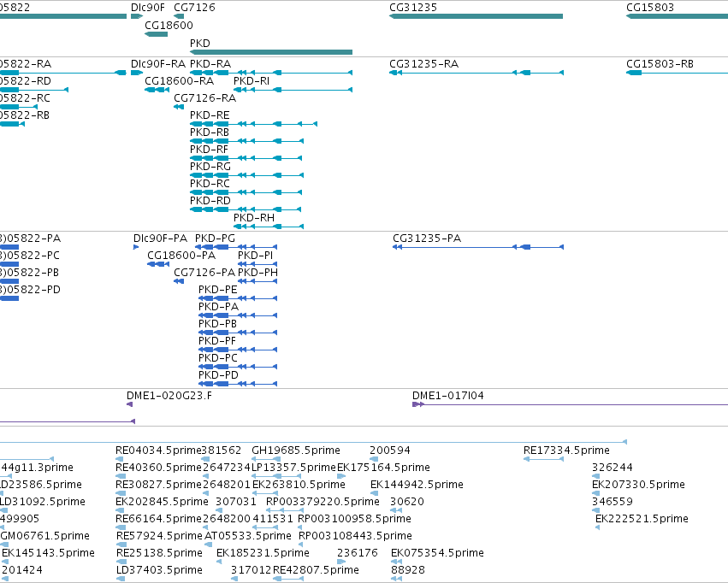The height and width of the screenshot is (583, 728).
Task: Select transcript PKD-RF
Action: [246, 158]
